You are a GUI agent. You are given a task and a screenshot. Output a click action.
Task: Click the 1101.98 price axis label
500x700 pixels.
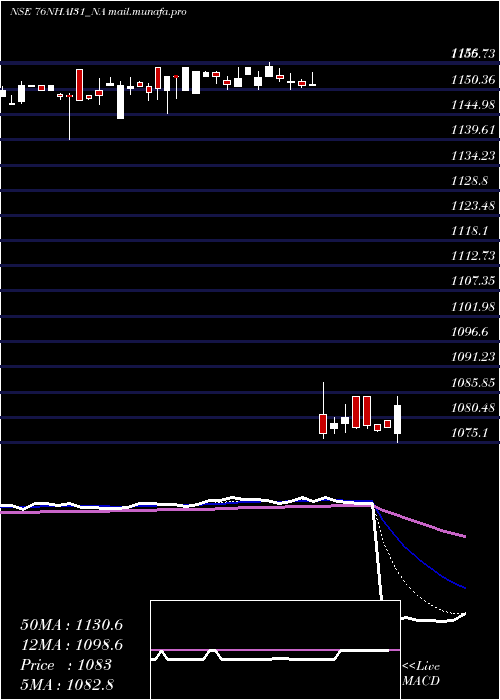coord(473,307)
